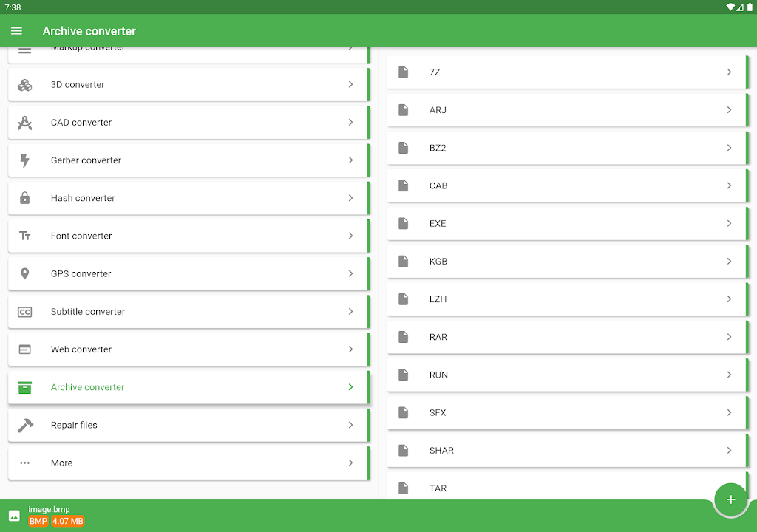
Task: Tap the green plus add-file button
Action: tap(730, 499)
